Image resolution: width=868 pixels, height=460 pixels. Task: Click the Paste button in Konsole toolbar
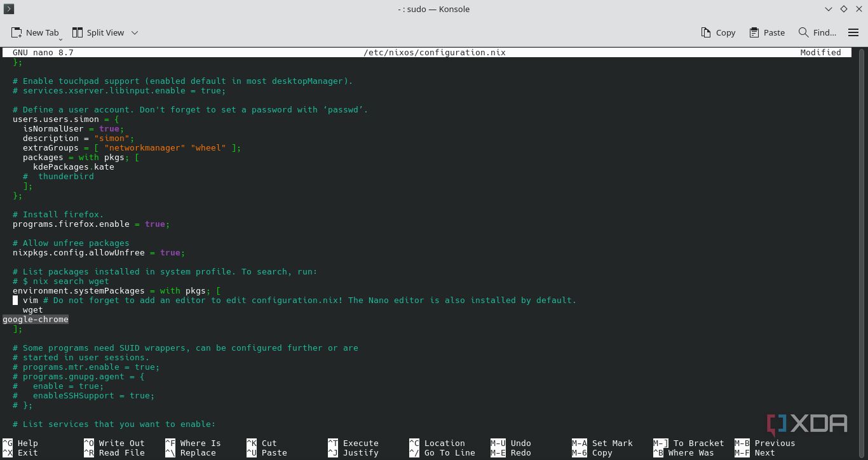[x=767, y=32]
